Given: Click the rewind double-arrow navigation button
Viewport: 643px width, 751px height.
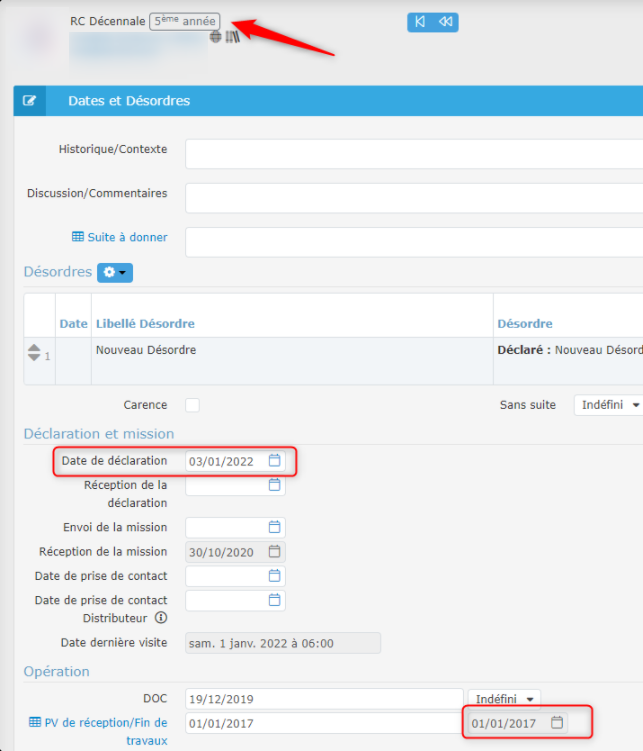Looking at the screenshot, I should pos(445,22).
